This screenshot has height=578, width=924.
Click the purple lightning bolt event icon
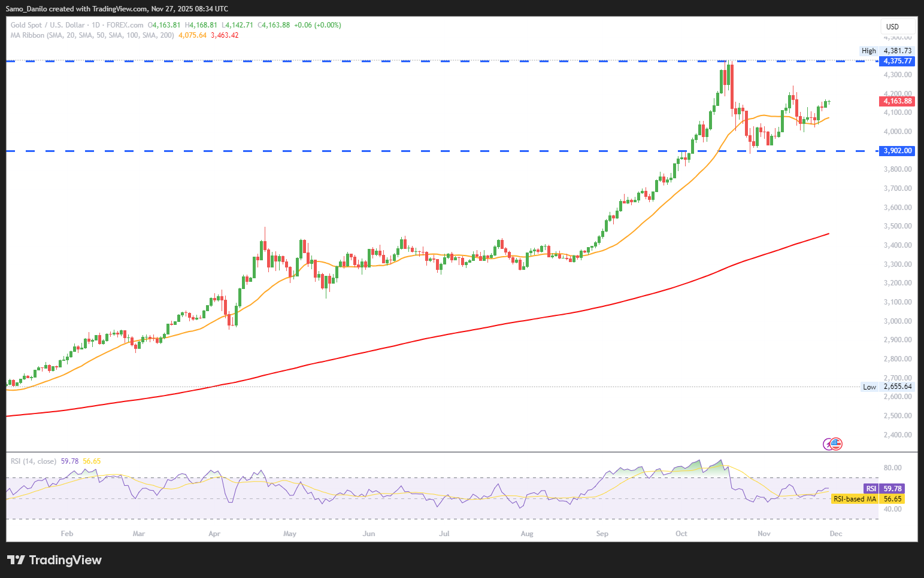coord(828,443)
